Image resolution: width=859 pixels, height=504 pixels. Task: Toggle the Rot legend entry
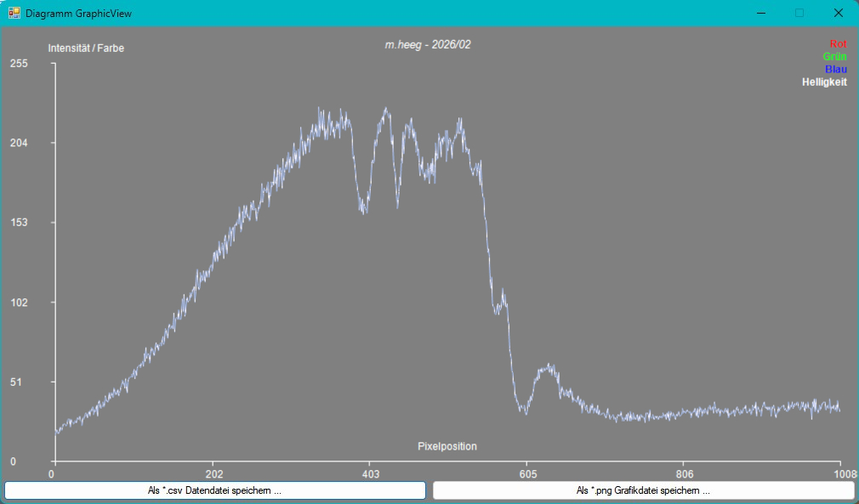point(839,44)
